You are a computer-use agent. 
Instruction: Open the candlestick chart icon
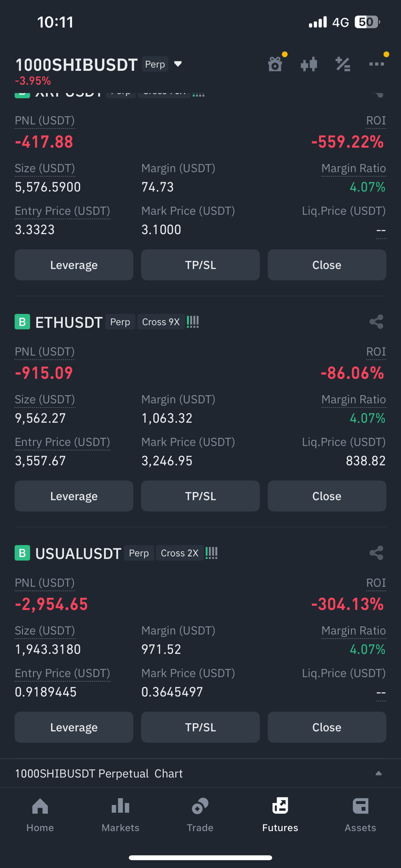pos(308,64)
